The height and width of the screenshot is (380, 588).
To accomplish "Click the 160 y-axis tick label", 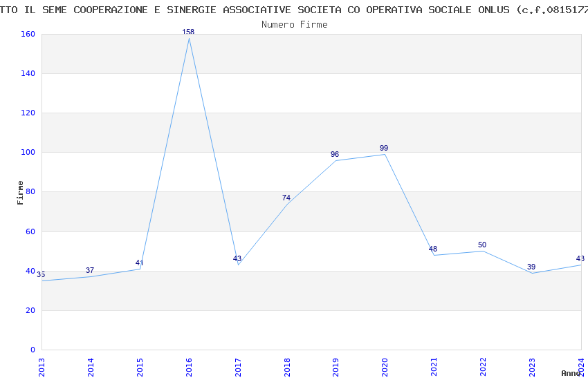I will pyautogui.click(x=28, y=34).
